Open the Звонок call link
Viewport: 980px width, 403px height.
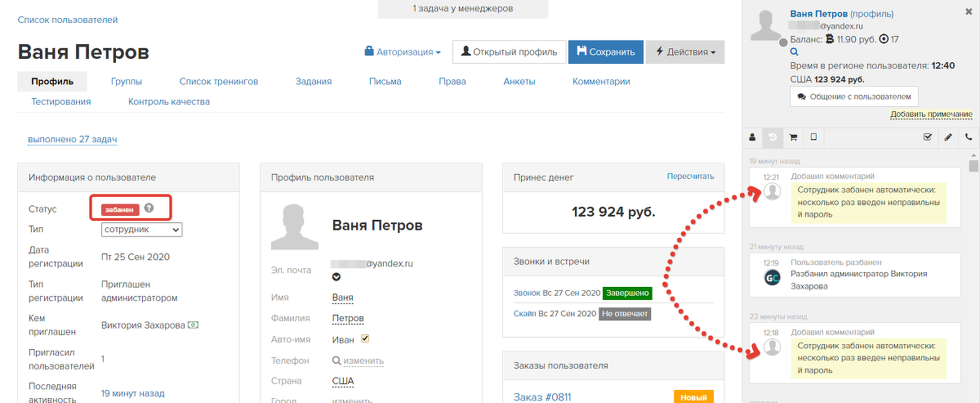coord(527,293)
